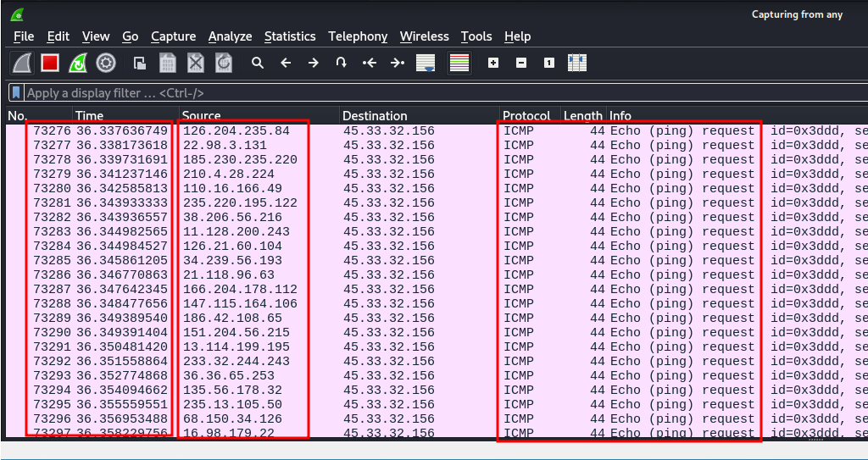
Task: Select packet with source 110.16.166.49
Action: point(437,189)
